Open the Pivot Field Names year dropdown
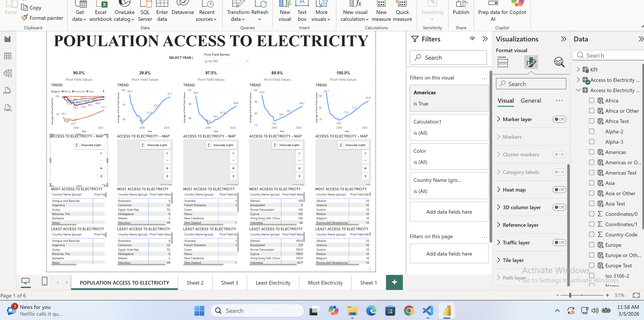644x320 pixels. (x=247, y=61)
